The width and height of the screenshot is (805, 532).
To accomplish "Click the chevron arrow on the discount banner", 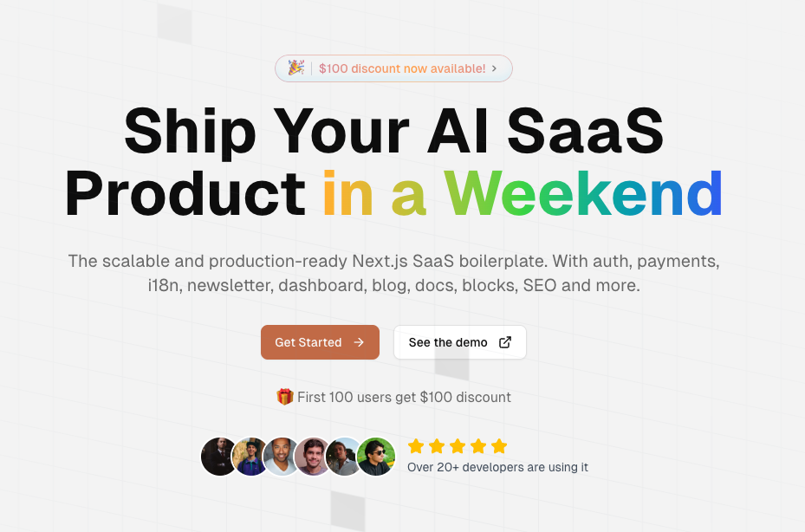I will click(x=494, y=68).
